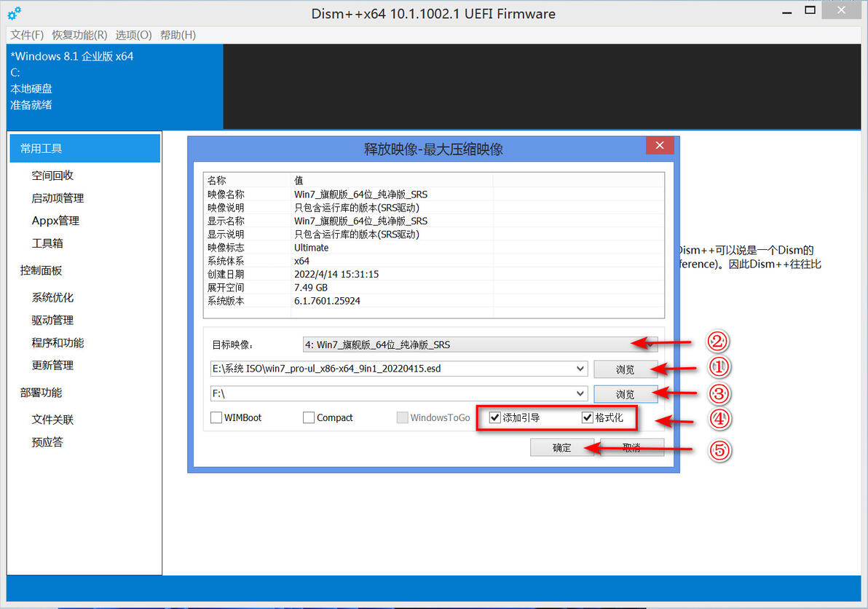Uncheck the 格式化 checkbox

588,417
